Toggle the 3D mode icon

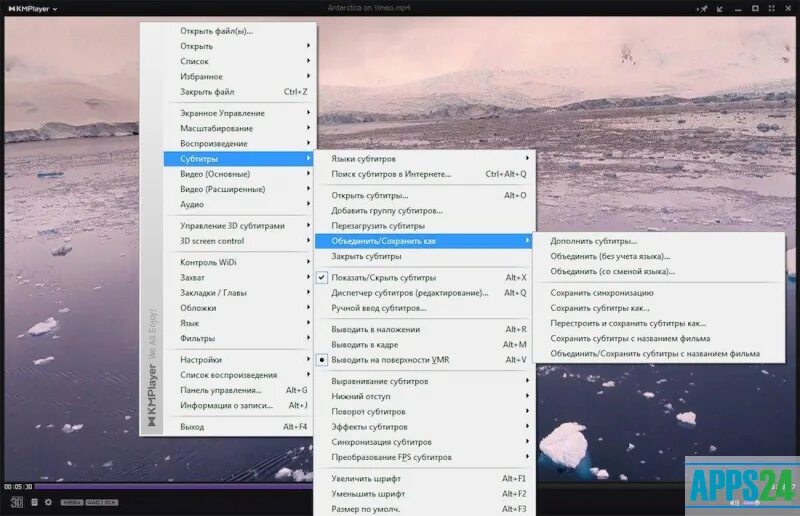tap(16, 502)
